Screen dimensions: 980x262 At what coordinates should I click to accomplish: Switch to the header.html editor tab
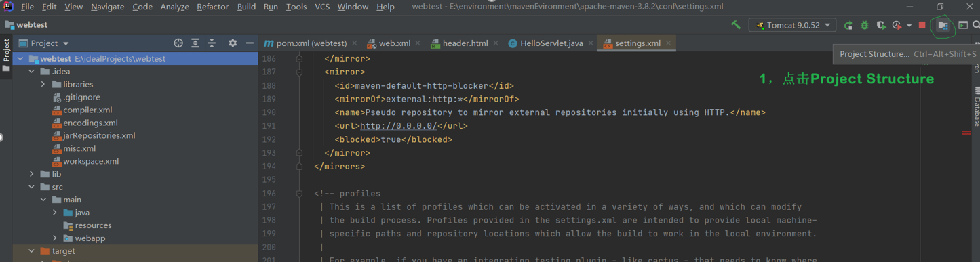[x=465, y=43]
